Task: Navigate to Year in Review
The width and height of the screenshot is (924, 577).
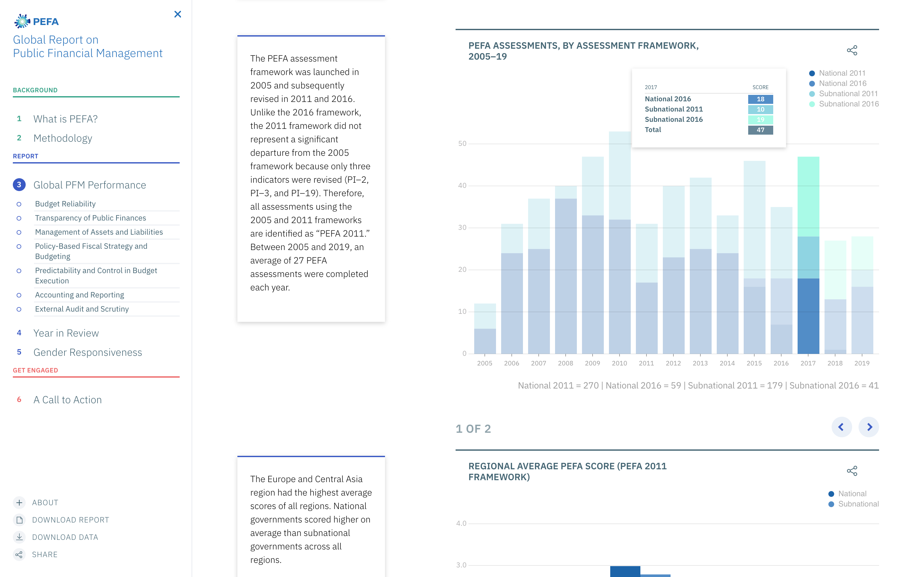Action: point(66,333)
